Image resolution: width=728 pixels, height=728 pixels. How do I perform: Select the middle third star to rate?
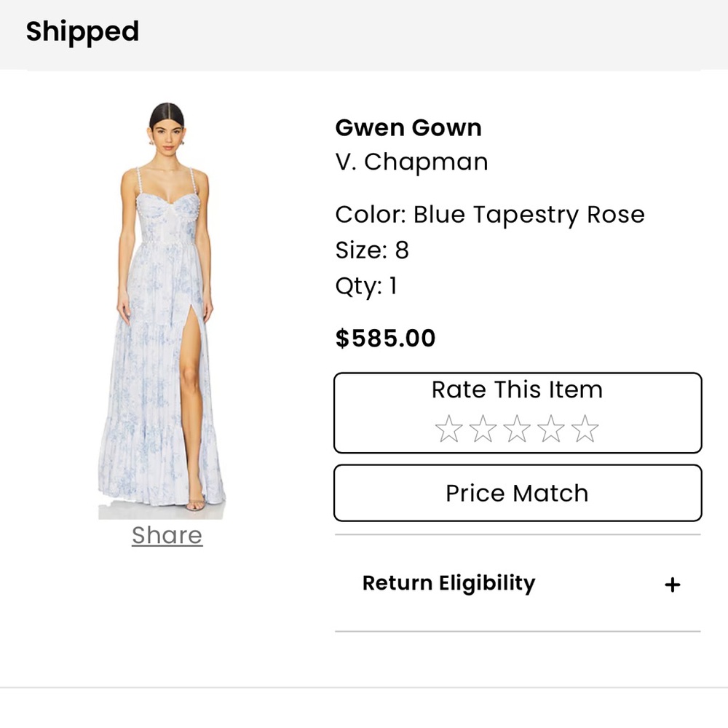pos(516,429)
